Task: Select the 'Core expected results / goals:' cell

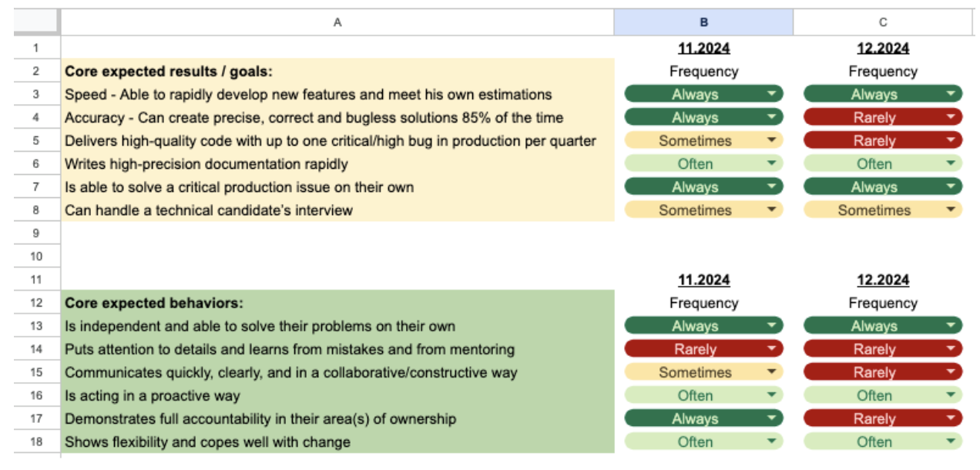Action: [x=337, y=71]
